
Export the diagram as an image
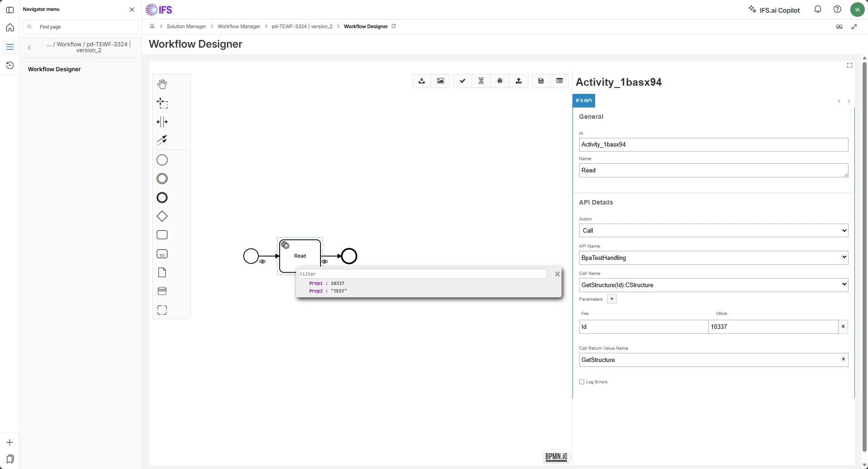[440, 81]
